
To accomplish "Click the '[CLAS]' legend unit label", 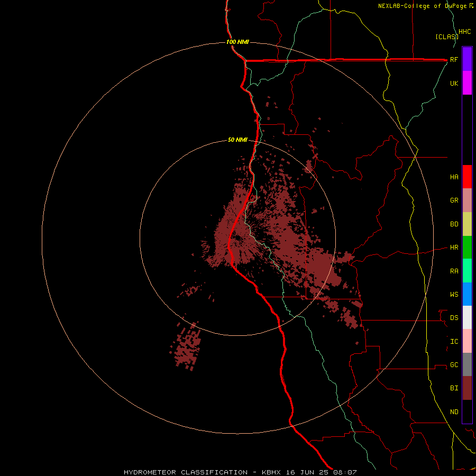I will [447, 36].
